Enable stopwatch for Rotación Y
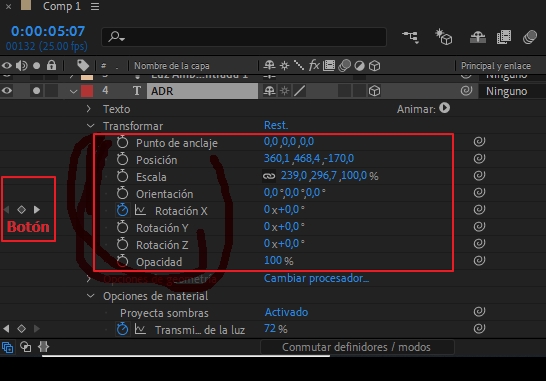 (x=122, y=227)
